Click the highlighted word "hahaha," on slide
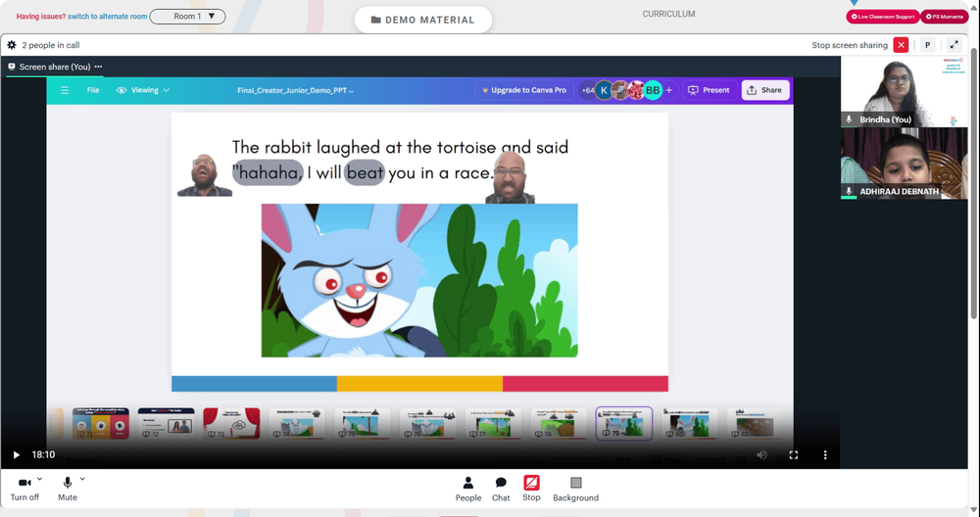Image resolution: width=980 pixels, height=517 pixels. (269, 173)
